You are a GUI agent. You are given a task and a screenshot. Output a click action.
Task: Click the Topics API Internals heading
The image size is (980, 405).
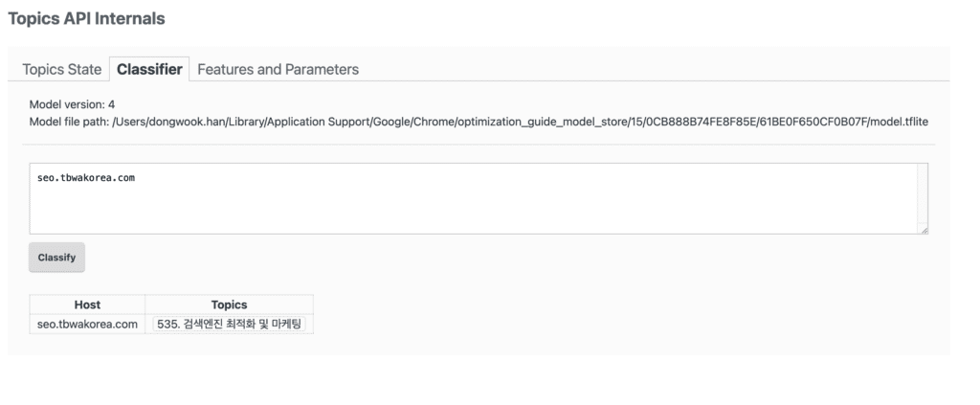click(86, 18)
